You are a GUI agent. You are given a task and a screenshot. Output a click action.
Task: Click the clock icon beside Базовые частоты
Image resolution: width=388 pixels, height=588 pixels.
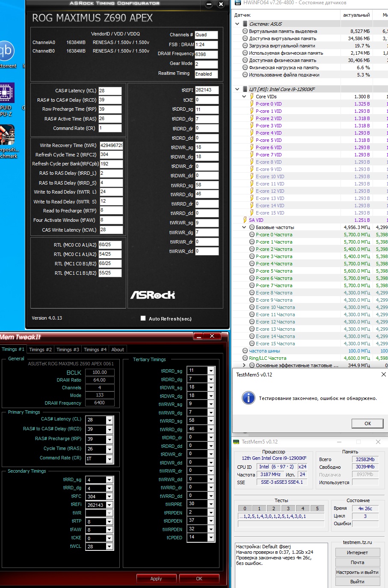[x=252, y=227]
